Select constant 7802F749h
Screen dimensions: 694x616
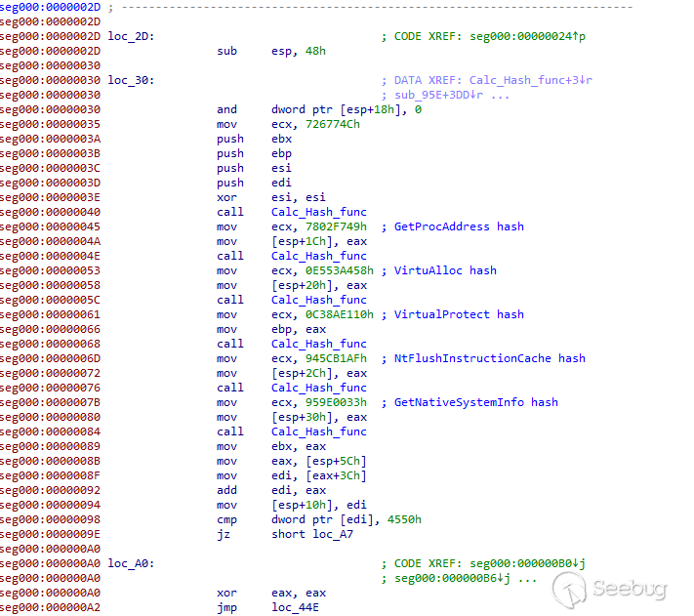pyautogui.click(x=336, y=226)
